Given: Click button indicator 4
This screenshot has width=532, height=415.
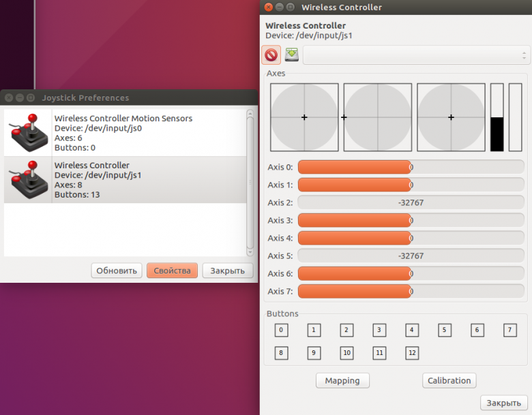Looking at the screenshot, I should click(412, 330).
